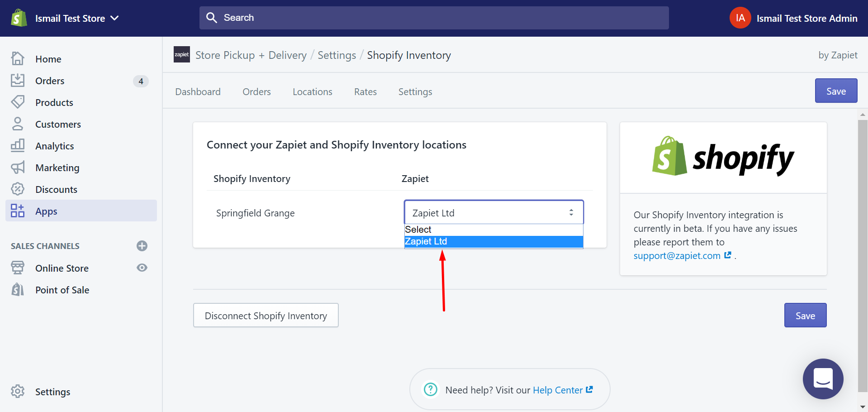868x412 pixels.
Task: Click the Orders count badge 4
Action: pos(141,81)
